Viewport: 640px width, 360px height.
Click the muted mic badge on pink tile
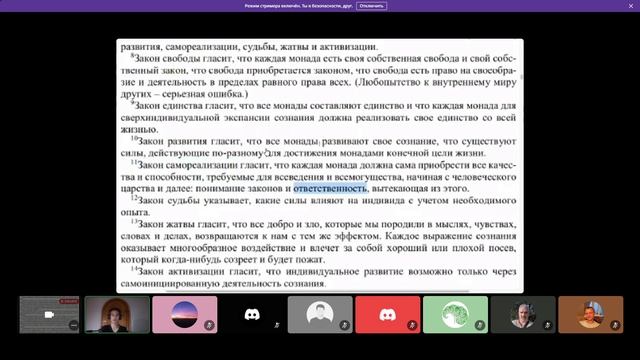[209, 325]
